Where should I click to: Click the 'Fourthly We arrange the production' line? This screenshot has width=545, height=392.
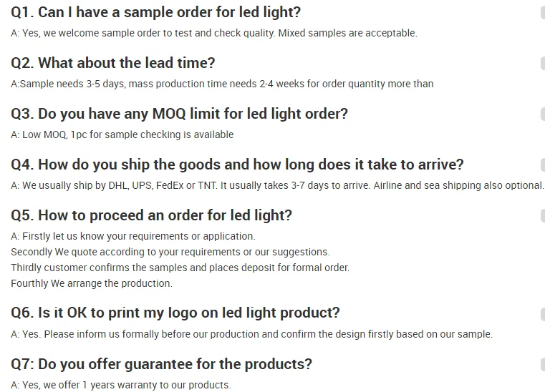pyautogui.click(x=92, y=283)
